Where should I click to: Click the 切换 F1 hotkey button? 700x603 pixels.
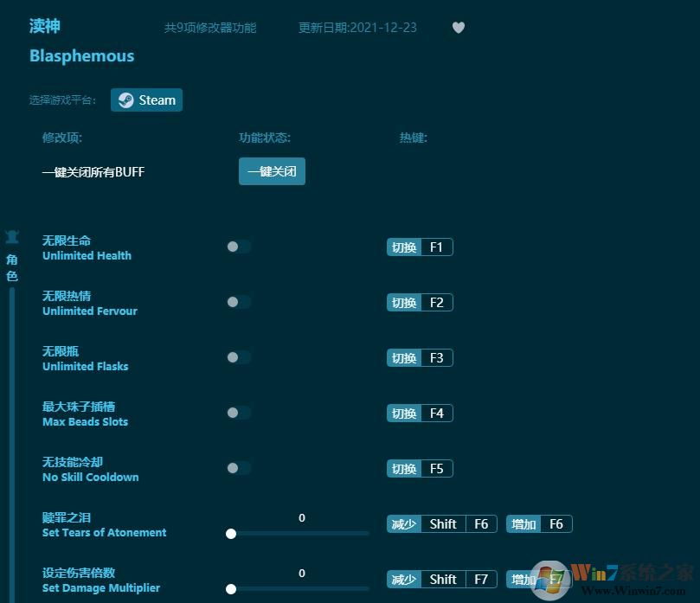pos(420,247)
